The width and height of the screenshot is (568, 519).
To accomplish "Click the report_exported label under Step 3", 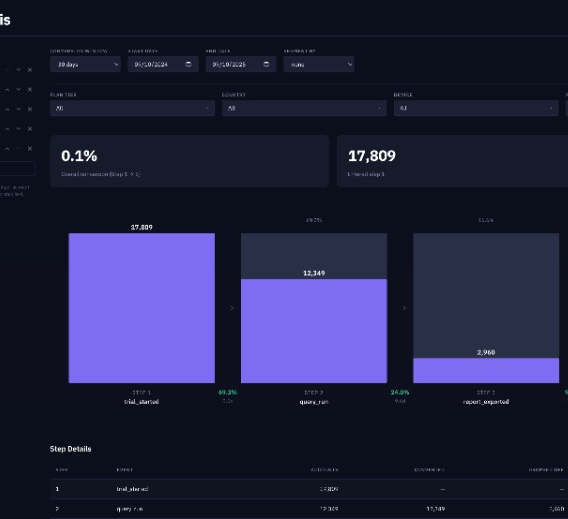I will 486,402.
